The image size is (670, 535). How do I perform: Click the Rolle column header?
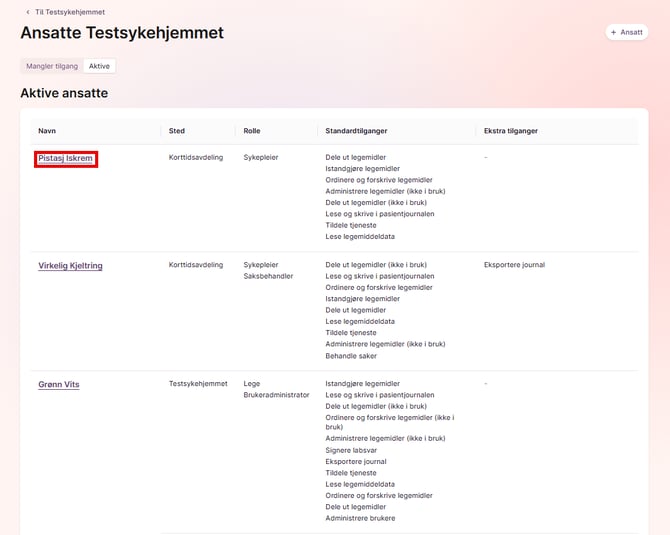click(x=252, y=131)
